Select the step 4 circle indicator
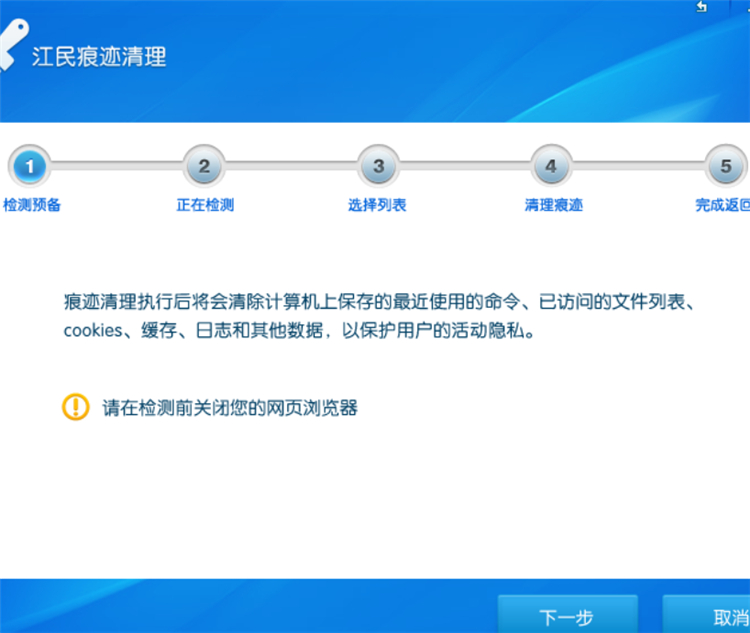 (552, 167)
